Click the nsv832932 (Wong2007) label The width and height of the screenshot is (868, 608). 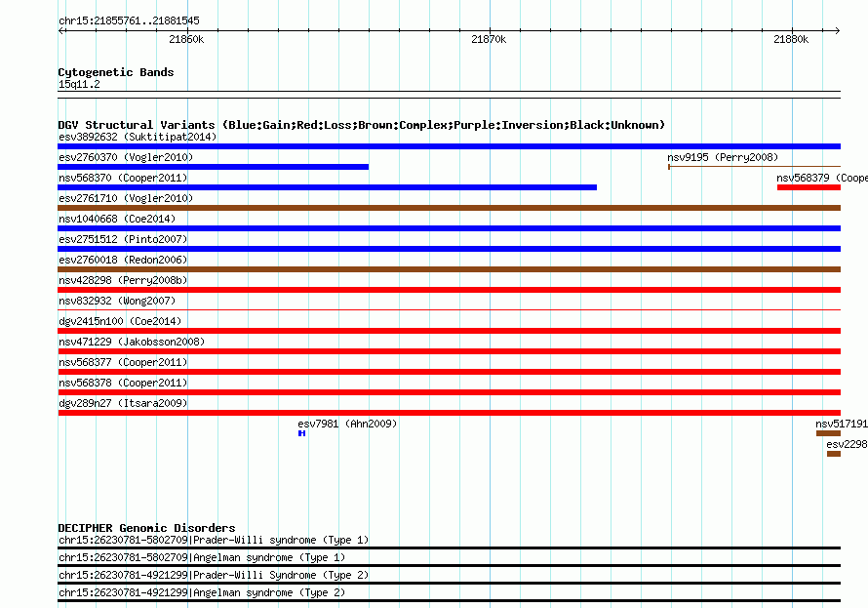click(117, 301)
